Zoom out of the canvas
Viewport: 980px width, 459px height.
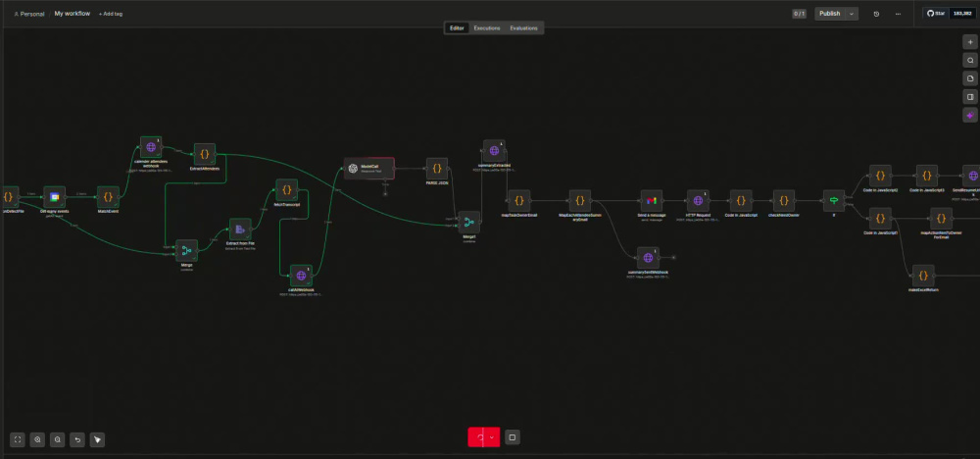pos(58,439)
